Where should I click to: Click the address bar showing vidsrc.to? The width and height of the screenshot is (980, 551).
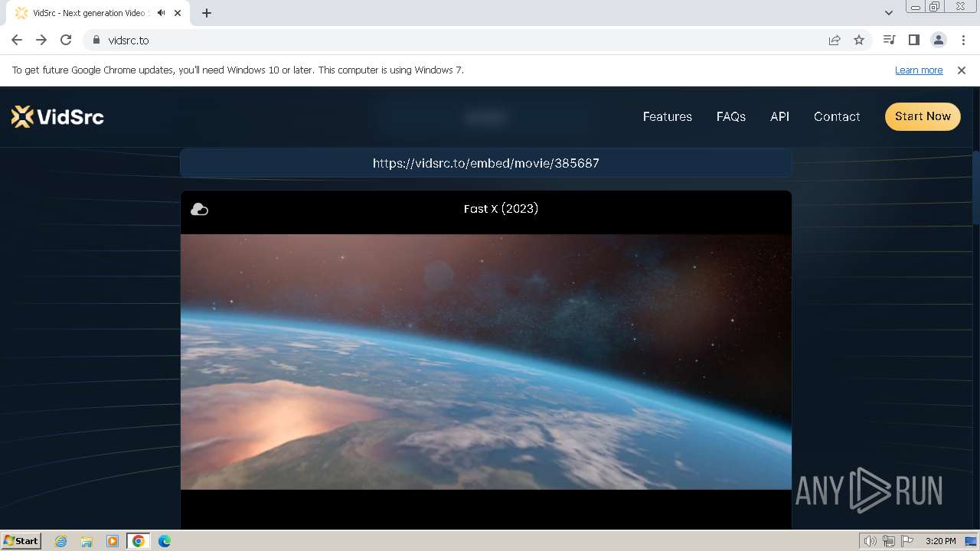pos(456,40)
